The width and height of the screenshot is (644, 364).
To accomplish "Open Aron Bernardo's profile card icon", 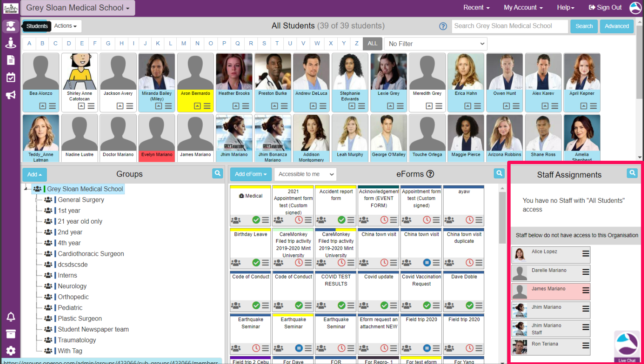I will pyautogui.click(x=197, y=106).
